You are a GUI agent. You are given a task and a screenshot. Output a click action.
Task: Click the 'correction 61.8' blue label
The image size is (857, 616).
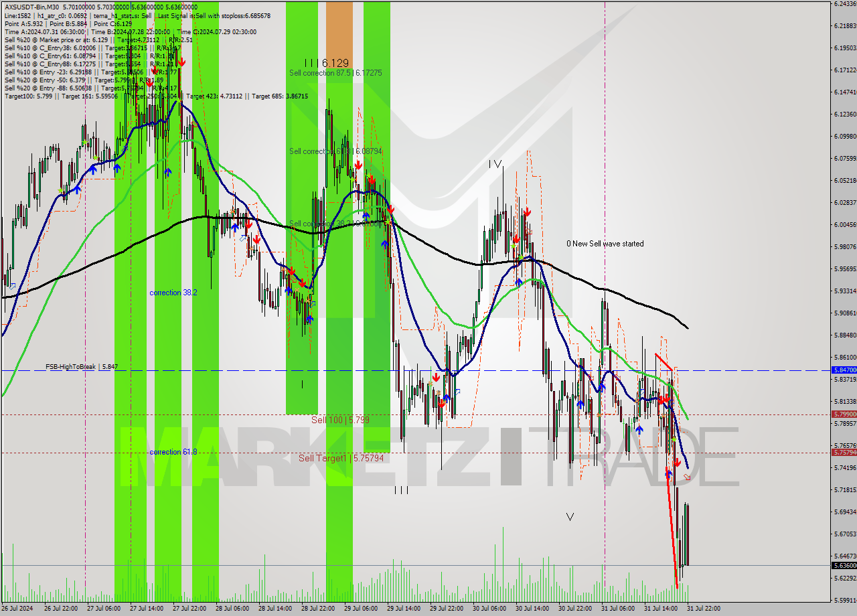(173, 452)
